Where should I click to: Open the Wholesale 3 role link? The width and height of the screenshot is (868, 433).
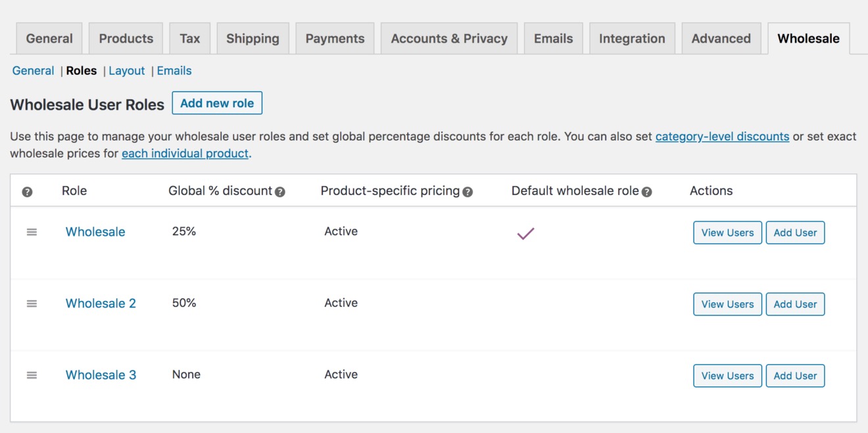[x=101, y=375]
